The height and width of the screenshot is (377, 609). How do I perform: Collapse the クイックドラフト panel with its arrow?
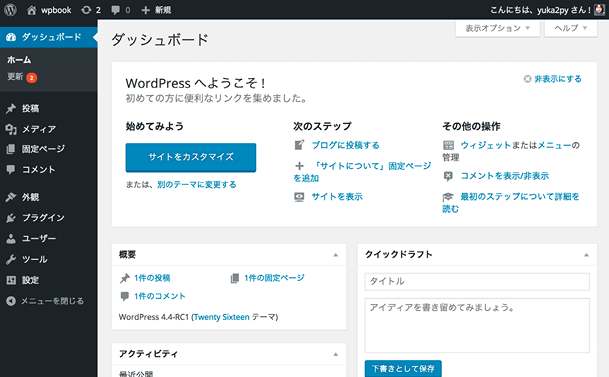pyautogui.click(x=586, y=255)
